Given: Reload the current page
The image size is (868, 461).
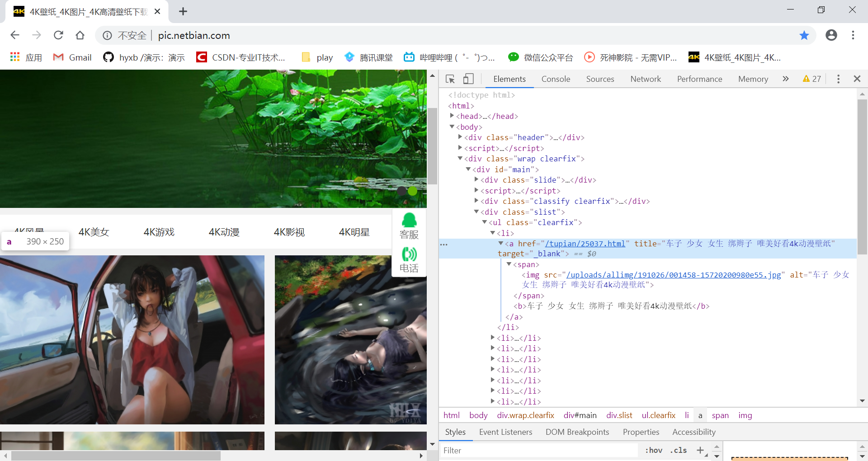Looking at the screenshot, I should (x=58, y=35).
